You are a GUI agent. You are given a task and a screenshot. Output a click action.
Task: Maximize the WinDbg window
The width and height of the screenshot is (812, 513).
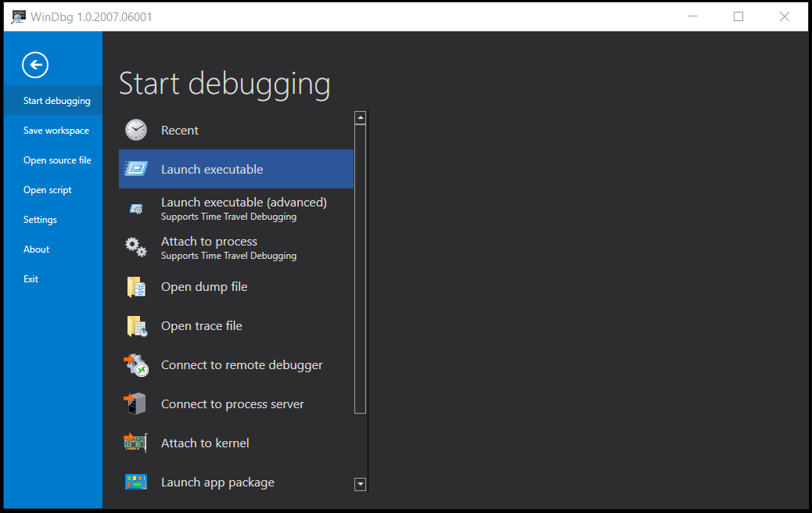[738, 16]
